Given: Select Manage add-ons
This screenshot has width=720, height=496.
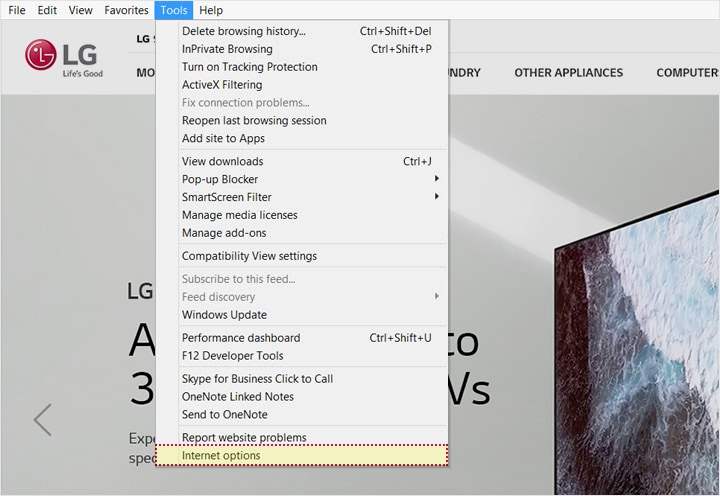Looking at the screenshot, I should point(223,233).
